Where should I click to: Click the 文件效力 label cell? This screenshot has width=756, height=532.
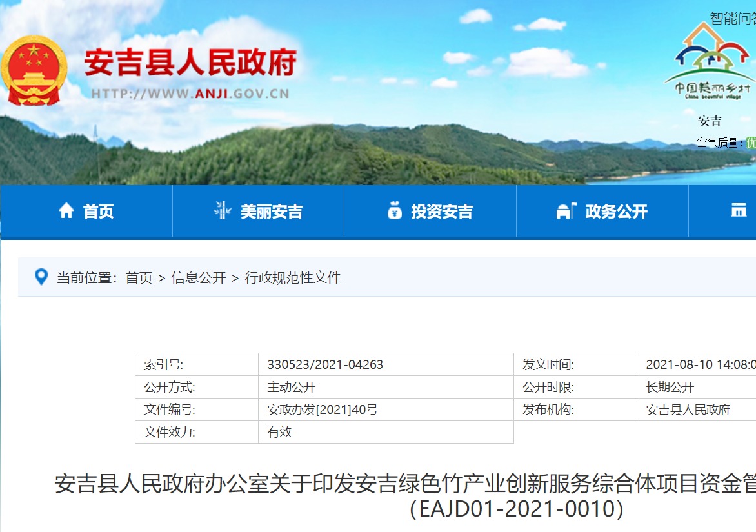(197, 432)
